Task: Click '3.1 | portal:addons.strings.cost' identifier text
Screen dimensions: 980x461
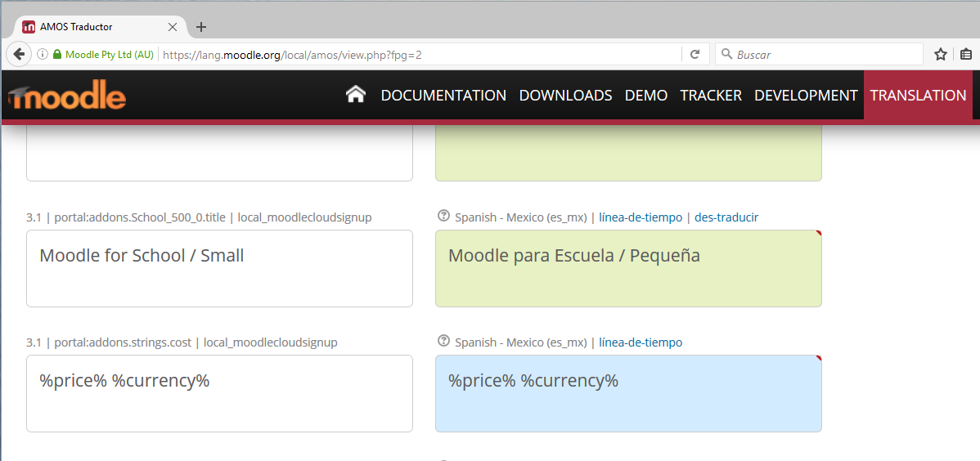Action: (x=110, y=342)
